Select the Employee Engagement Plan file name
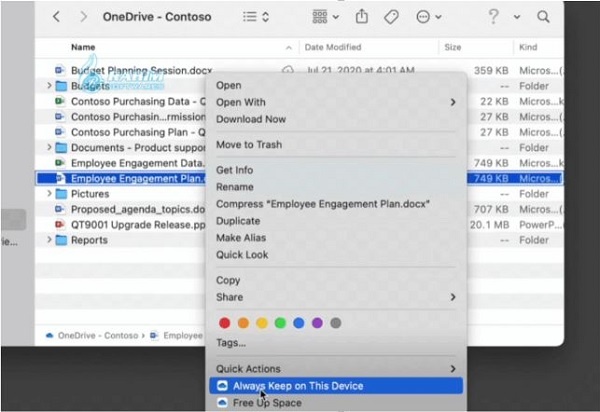This screenshot has width=600, height=412. (138, 178)
